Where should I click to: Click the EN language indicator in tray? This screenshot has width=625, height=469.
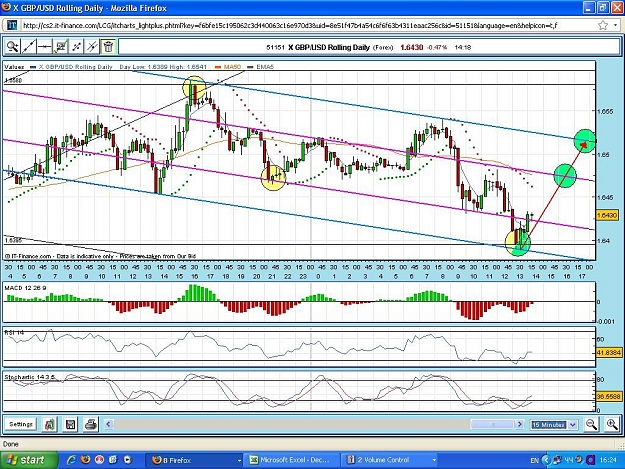535,461
